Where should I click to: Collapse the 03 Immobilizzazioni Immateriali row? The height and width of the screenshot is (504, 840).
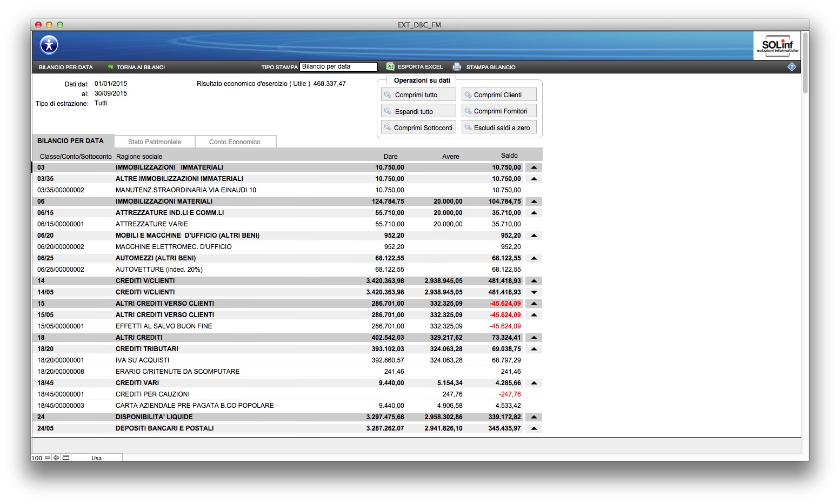(x=534, y=167)
